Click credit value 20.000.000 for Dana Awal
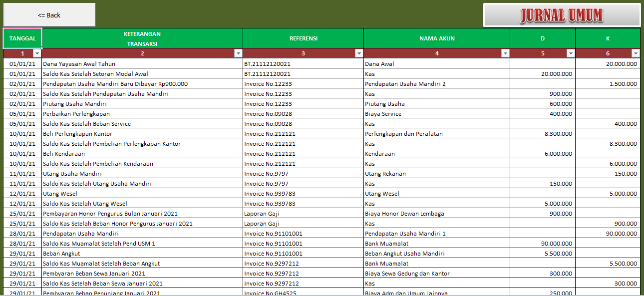 pos(608,64)
